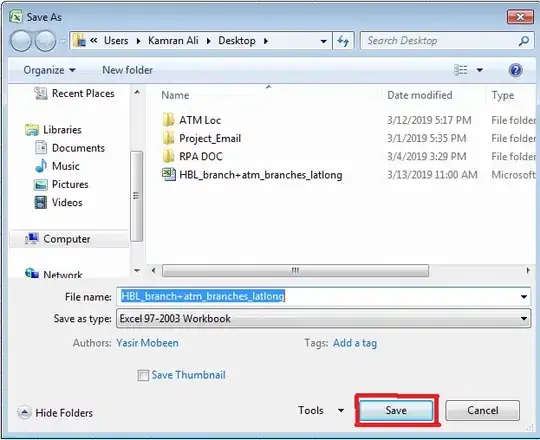
Task: Click the Forward navigation button
Action: click(x=45, y=41)
